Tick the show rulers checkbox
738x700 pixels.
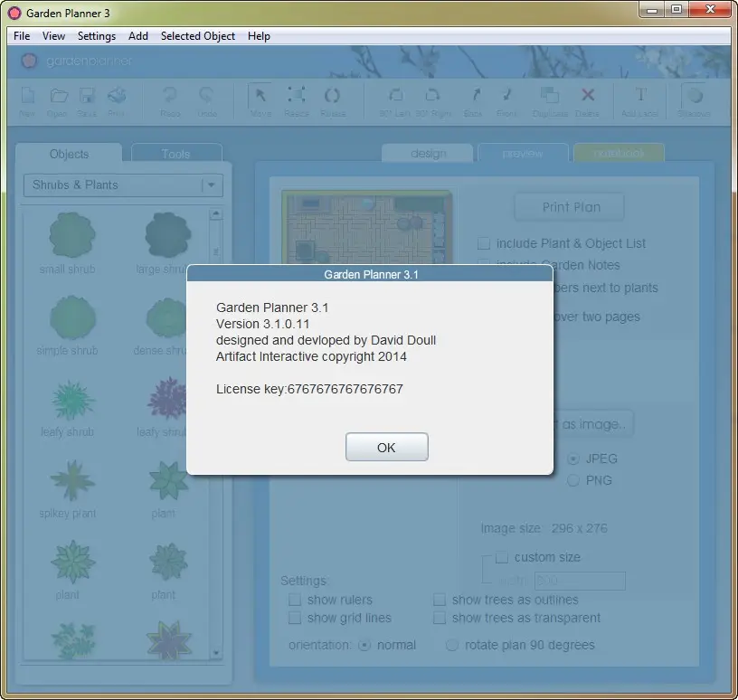point(295,600)
